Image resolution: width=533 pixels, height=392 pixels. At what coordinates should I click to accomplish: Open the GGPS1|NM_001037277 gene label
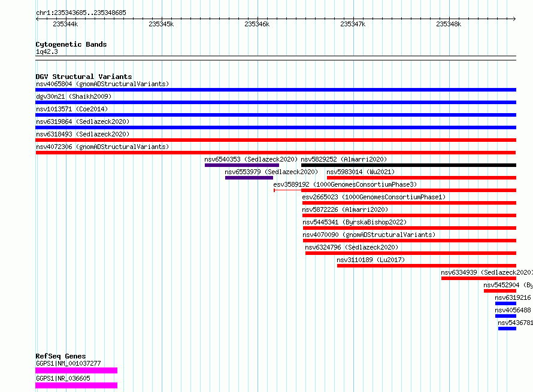point(68,363)
